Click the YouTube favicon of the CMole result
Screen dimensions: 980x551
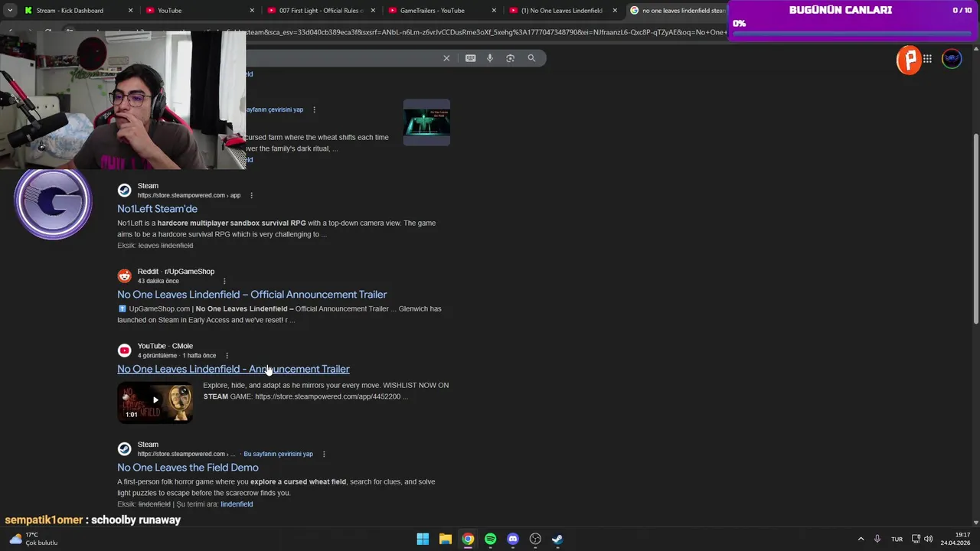tap(124, 350)
